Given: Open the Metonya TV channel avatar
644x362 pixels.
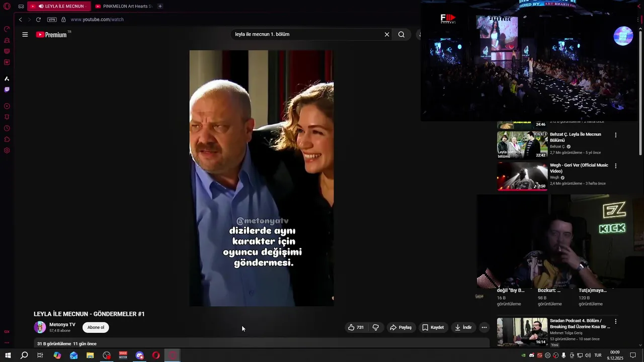Looking at the screenshot, I should pyautogui.click(x=40, y=327).
